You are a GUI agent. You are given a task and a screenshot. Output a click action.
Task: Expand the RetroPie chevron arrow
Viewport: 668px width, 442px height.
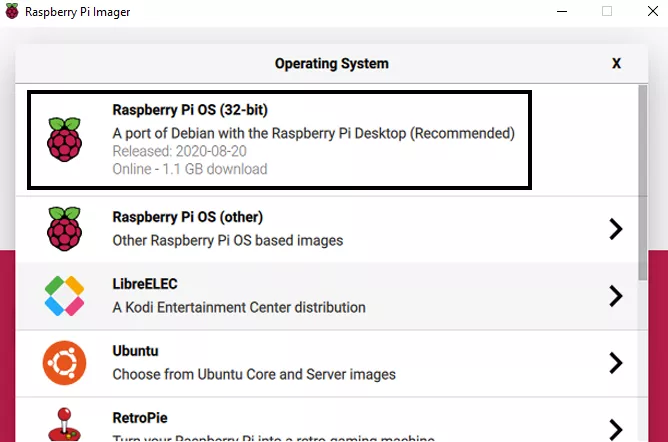616,428
